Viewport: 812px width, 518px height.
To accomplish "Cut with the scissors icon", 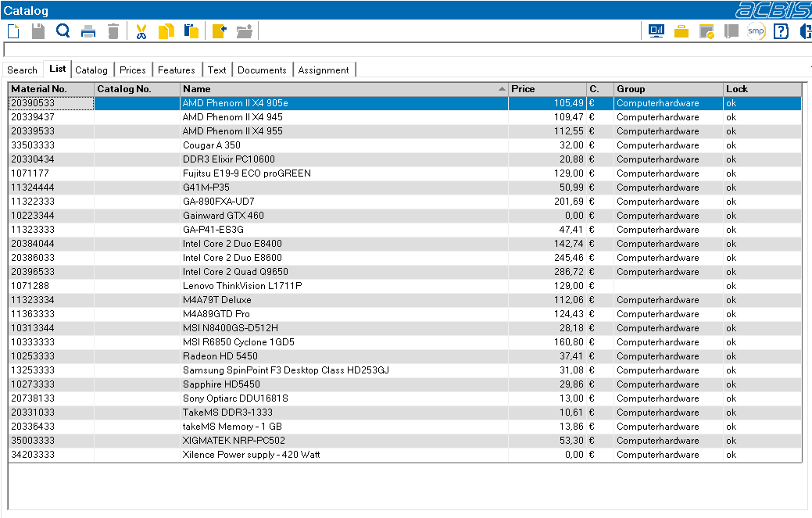I will (141, 31).
